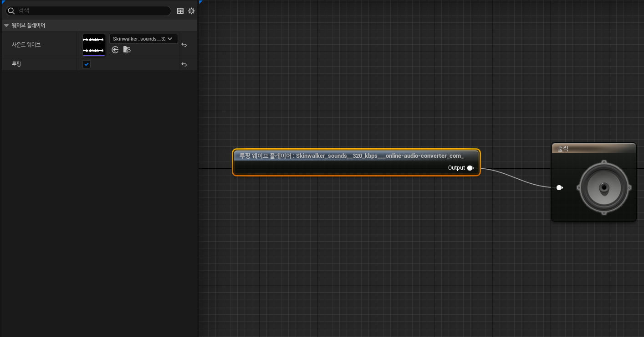Click the details panel search field
The height and width of the screenshot is (337, 644).
88,10
